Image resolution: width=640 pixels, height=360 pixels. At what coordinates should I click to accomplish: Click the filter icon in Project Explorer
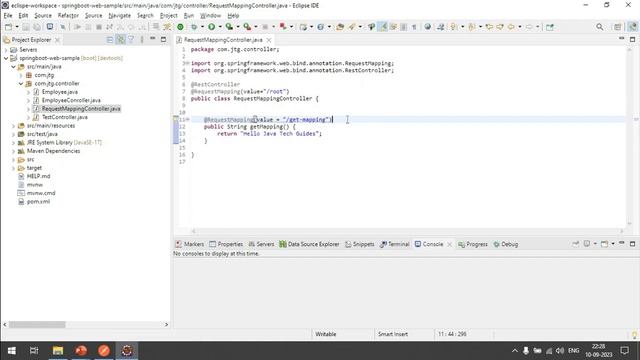[131, 40]
